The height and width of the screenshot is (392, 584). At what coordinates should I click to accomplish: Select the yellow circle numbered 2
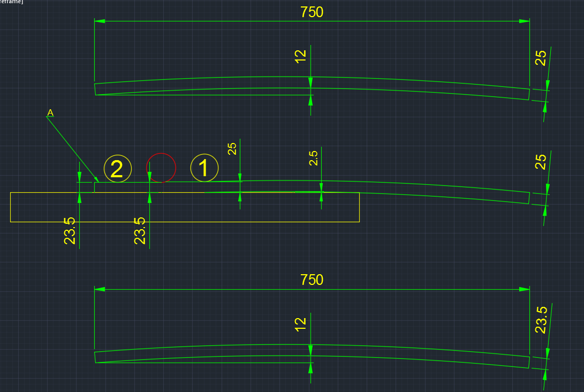tap(118, 169)
